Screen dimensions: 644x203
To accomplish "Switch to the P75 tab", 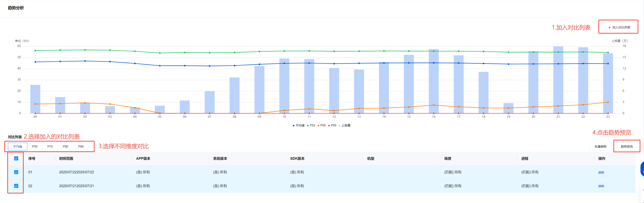I will [x=50, y=146].
